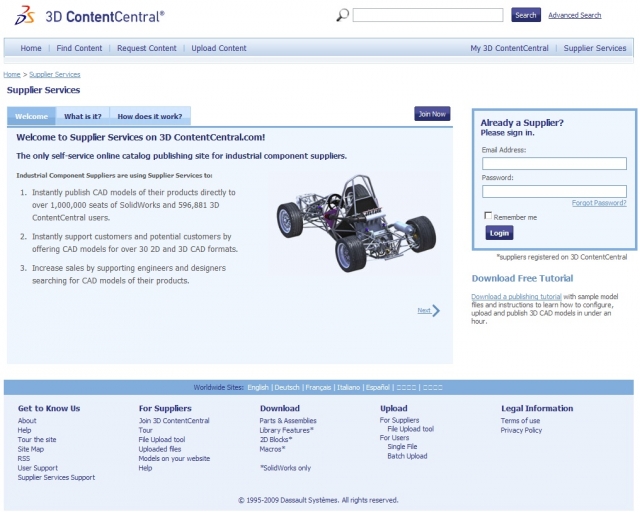
Task: Open the Tour the site link
Action: [37, 440]
